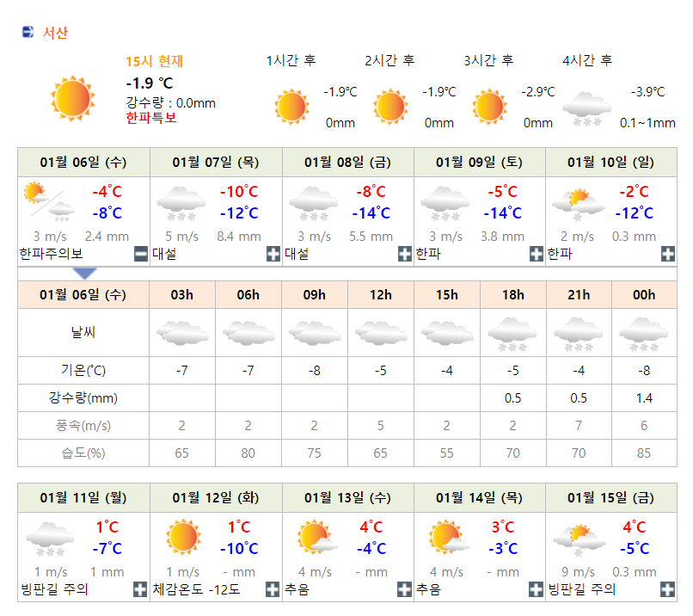Click the snow icon for 01월 11일

[51, 539]
